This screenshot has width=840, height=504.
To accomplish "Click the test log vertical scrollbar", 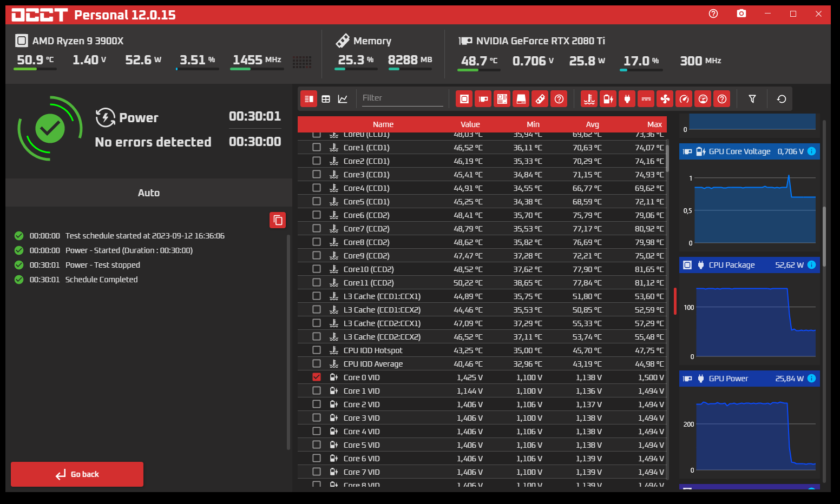I will pyautogui.click(x=288, y=342).
